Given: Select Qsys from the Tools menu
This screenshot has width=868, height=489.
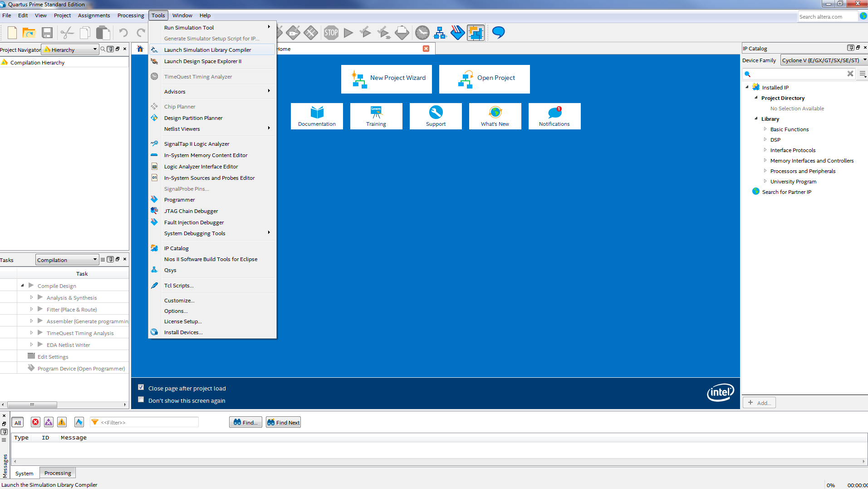Looking at the screenshot, I should [212, 270].
